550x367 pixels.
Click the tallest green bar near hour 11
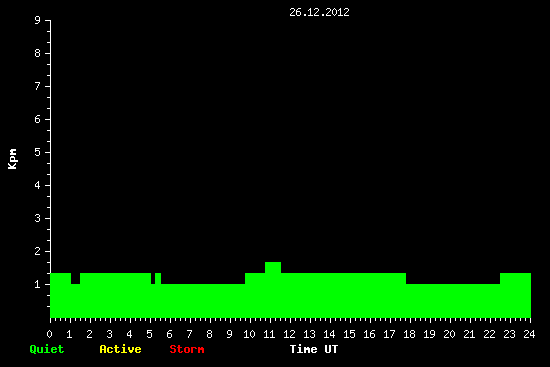pyautogui.click(x=273, y=267)
